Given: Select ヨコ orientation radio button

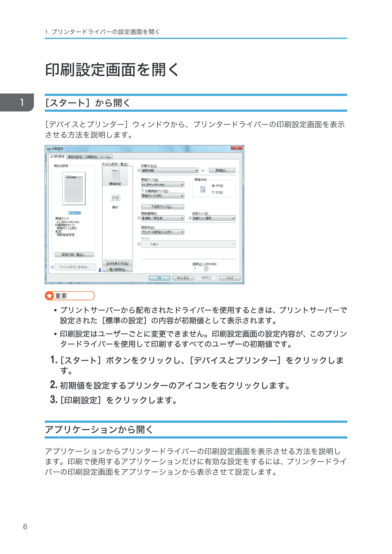Looking at the screenshot, I should point(213,192).
